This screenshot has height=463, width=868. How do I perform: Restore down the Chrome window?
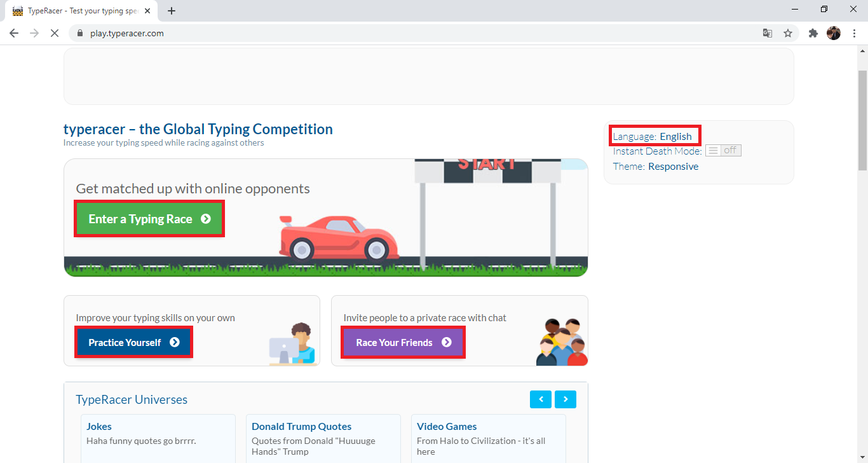pyautogui.click(x=824, y=10)
